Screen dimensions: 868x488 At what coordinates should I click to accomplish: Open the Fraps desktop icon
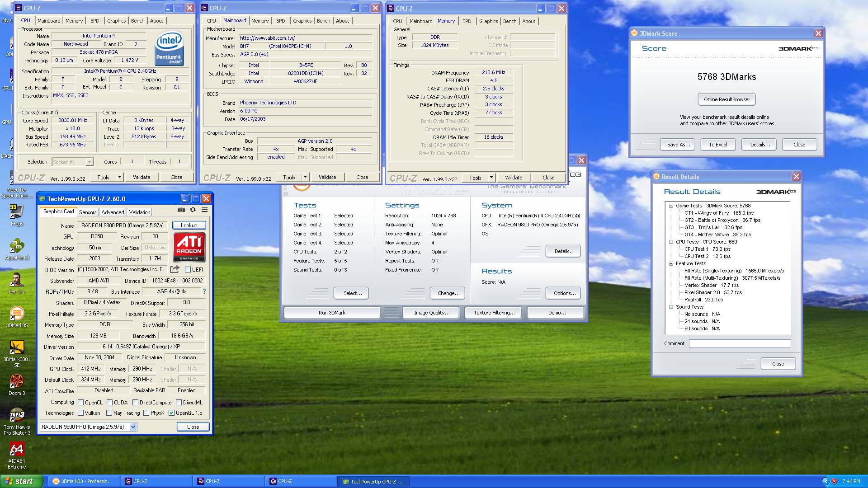pyautogui.click(x=17, y=215)
